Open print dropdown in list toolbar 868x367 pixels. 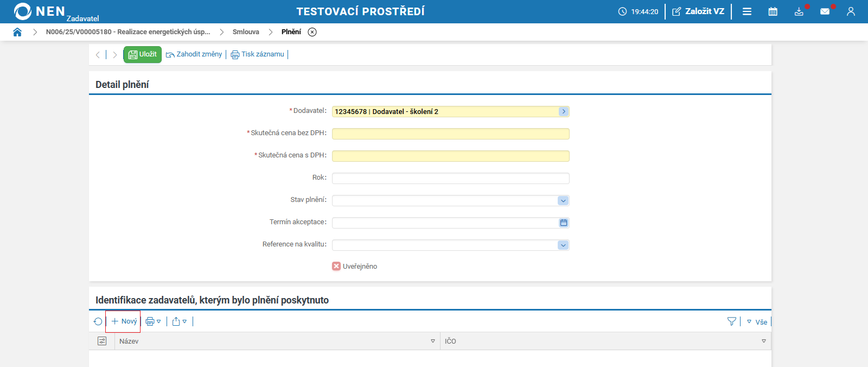tap(153, 321)
